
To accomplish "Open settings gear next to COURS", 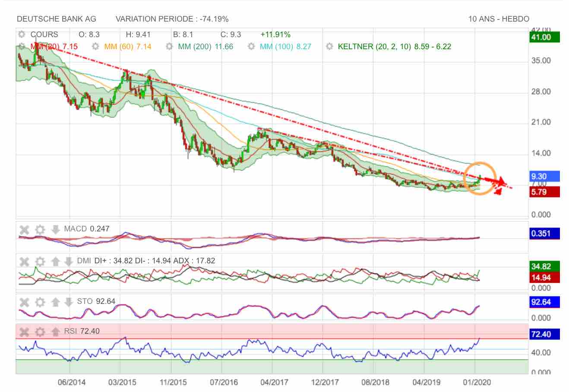I will pos(22,35).
